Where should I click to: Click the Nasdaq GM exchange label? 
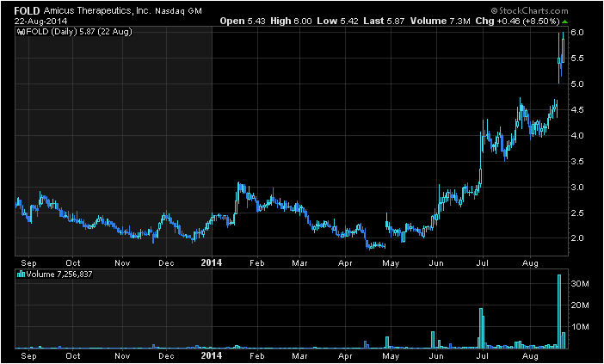click(x=178, y=11)
